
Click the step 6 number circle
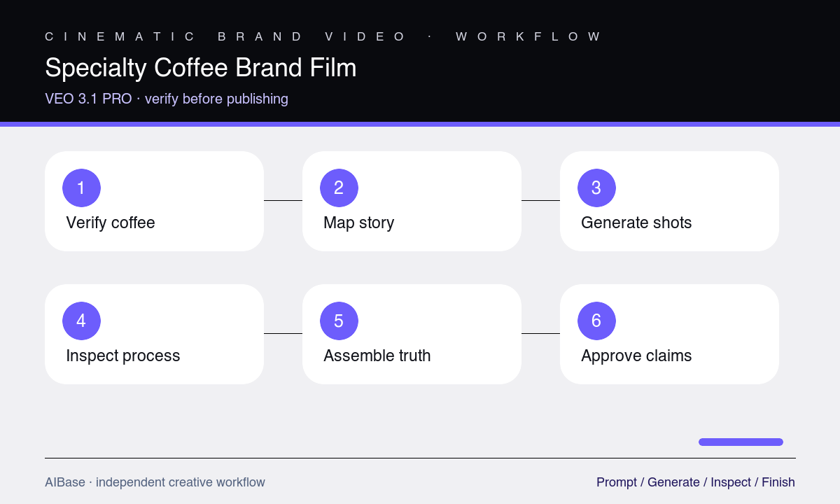click(596, 321)
